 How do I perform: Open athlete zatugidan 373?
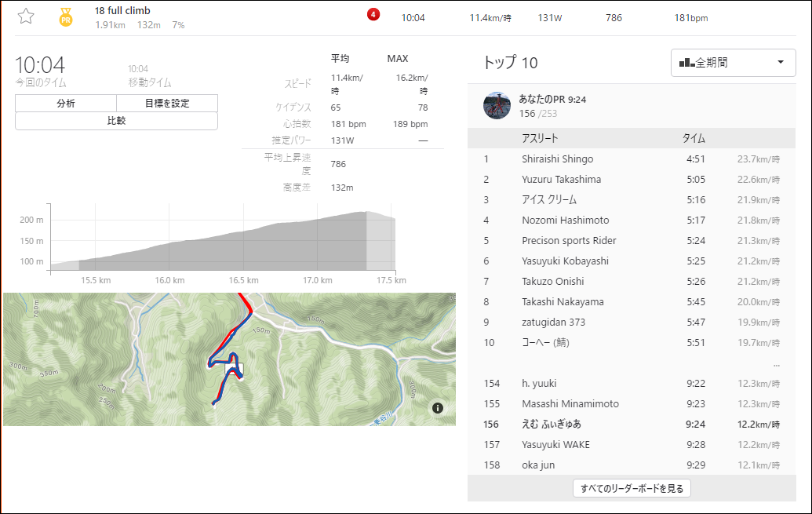pyautogui.click(x=554, y=323)
